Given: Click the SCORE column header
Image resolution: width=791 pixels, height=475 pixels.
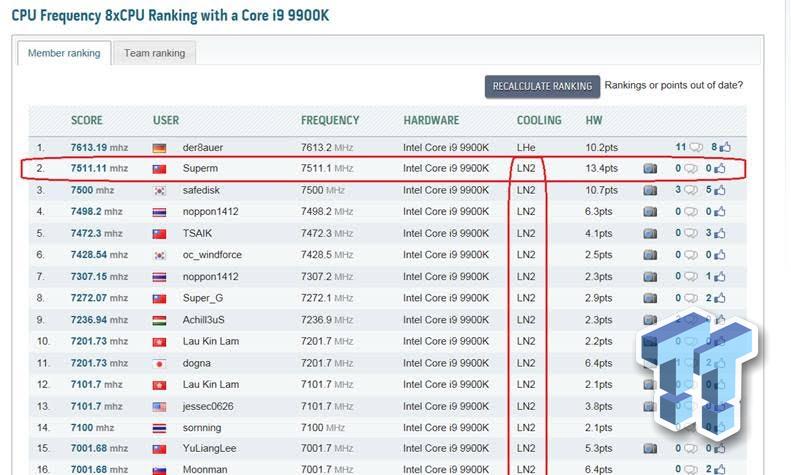Looking at the screenshot, I should 87,120.
